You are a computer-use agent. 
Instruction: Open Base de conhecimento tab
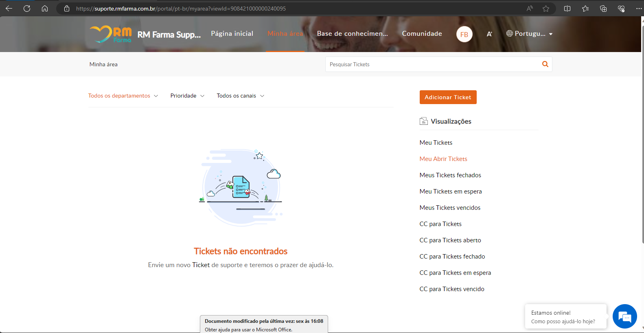(x=352, y=34)
